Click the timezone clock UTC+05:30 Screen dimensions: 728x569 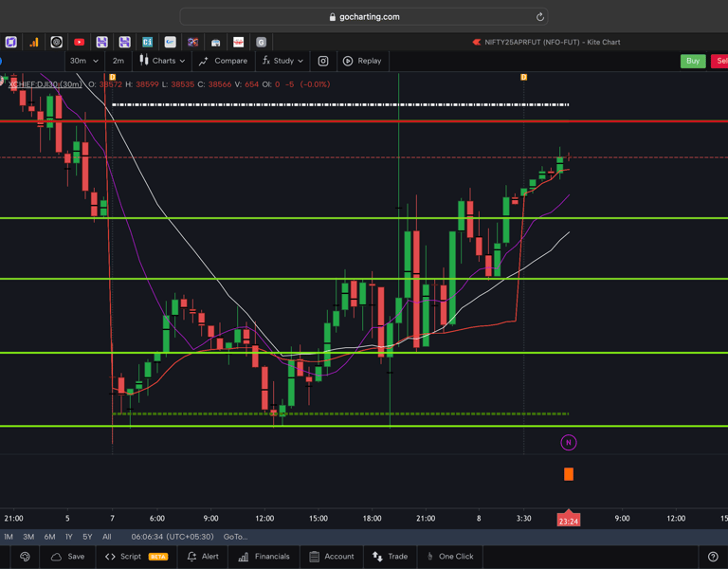coord(173,537)
